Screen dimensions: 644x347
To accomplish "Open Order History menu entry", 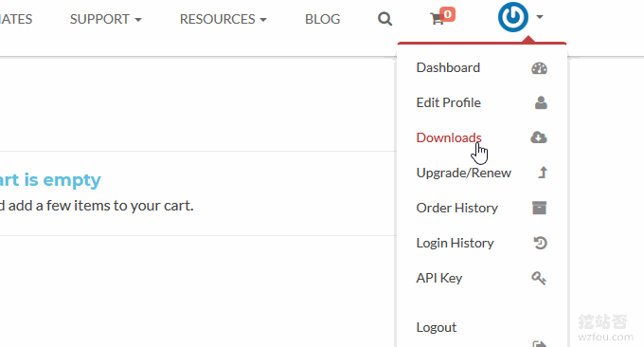I will [x=457, y=208].
